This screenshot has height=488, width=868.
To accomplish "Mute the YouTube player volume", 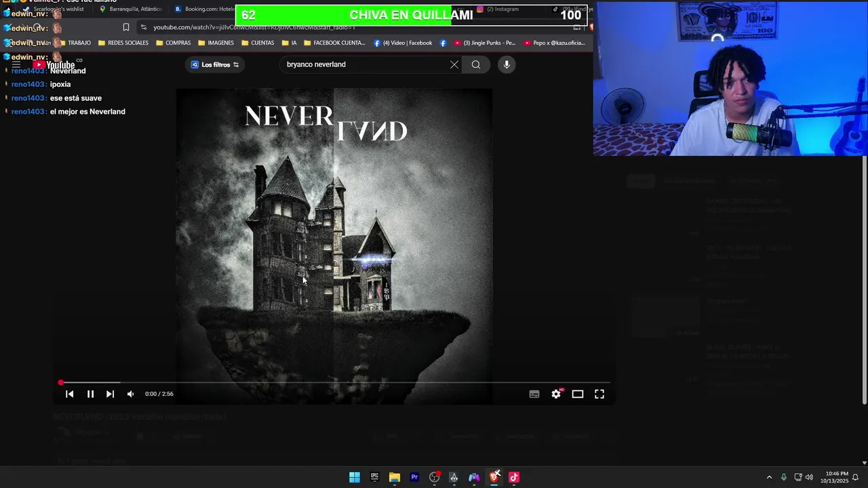I will click(x=130, y=394).
